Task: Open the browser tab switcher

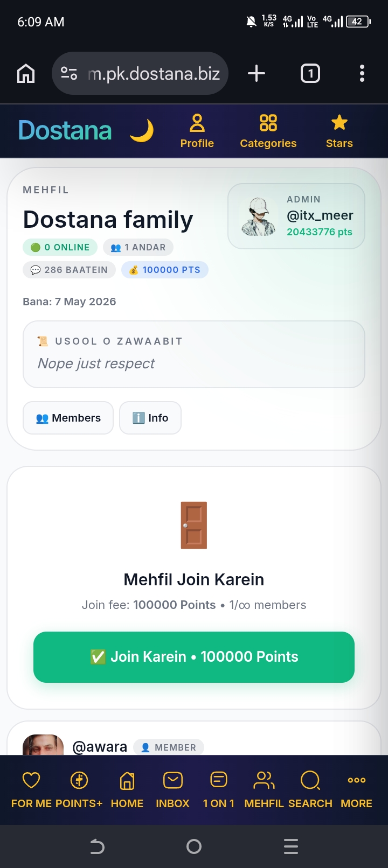Action: point(310,73)
